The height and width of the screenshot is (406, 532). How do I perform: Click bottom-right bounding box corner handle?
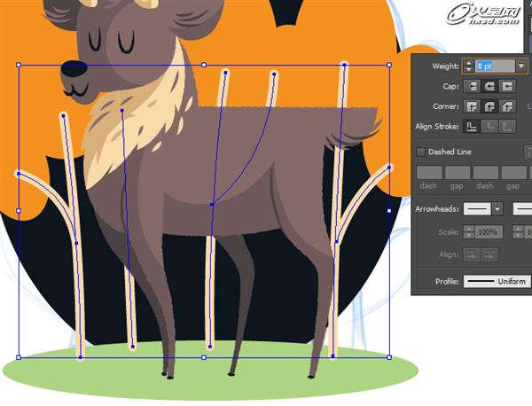click(x=389, y=357)
